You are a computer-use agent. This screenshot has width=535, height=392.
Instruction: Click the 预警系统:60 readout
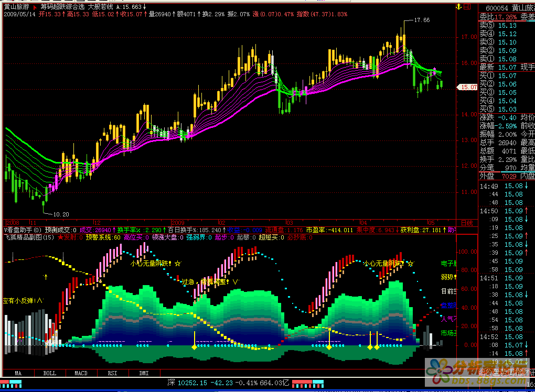tap(103, 237)
